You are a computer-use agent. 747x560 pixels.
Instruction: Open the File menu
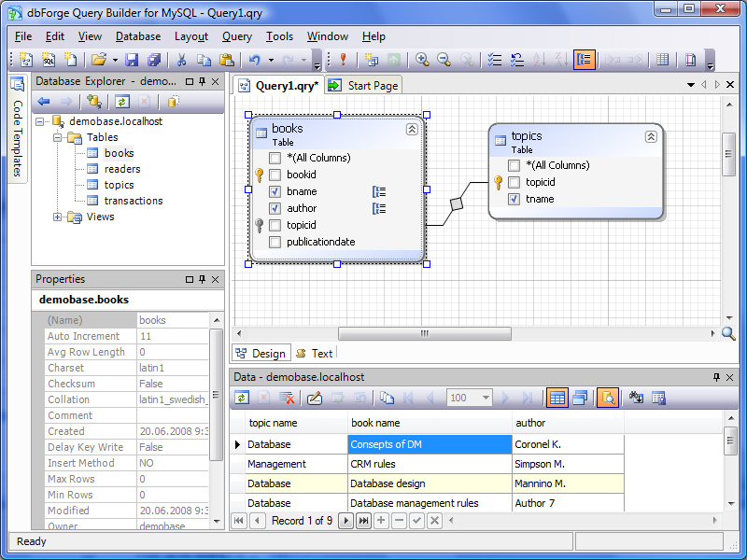point(23,36)
